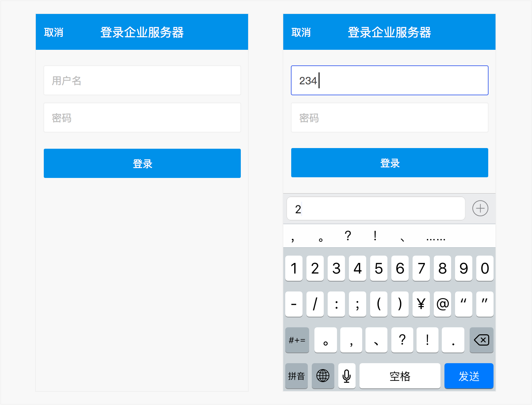Tap the ? key in third keyboard row
The width and height of the screenshot is (532, 405).
[402, 340]
